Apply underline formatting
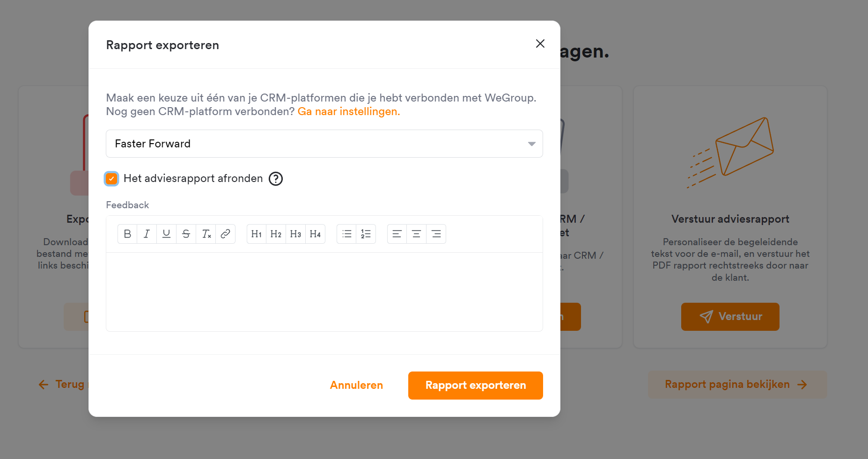The width and height of the screenshot is (868, 459). tap(167, 234)
